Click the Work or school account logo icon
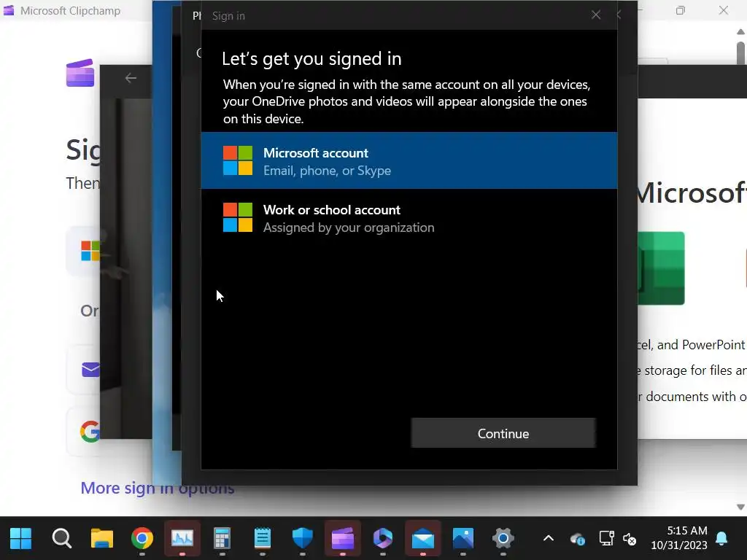This screenshot has height=560, width=747. click(x=238, y=217)
